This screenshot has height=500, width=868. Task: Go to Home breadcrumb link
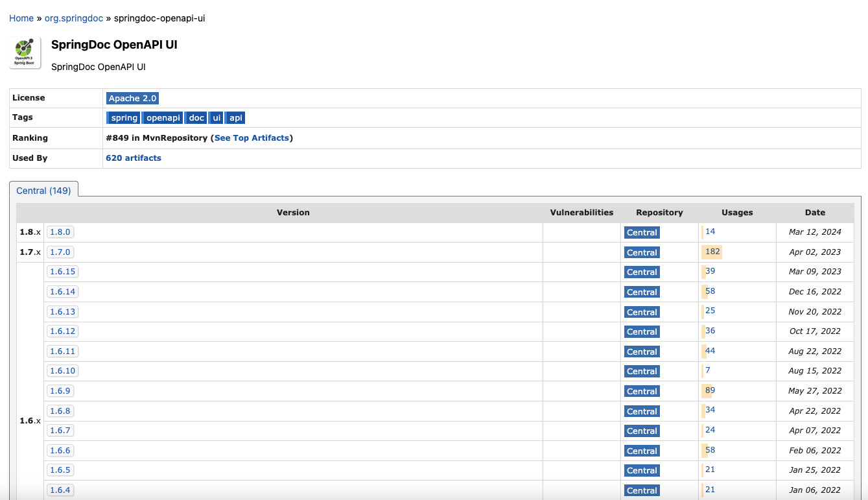pos(21,18)
